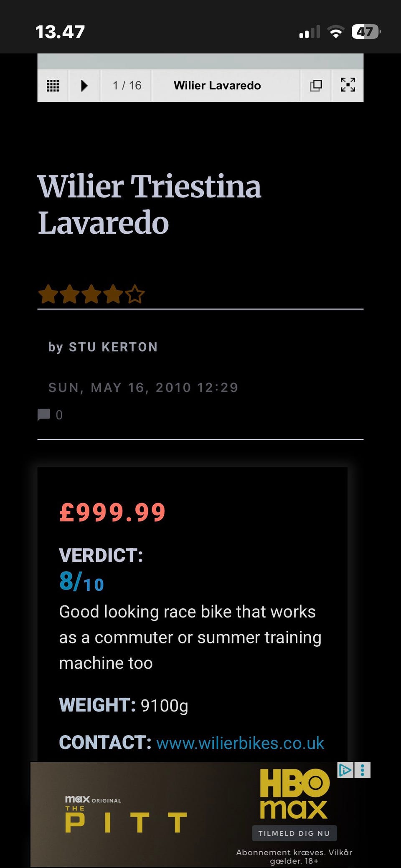
Task: Open ad options three-dot menu
Action: click(x=363, y=770)
